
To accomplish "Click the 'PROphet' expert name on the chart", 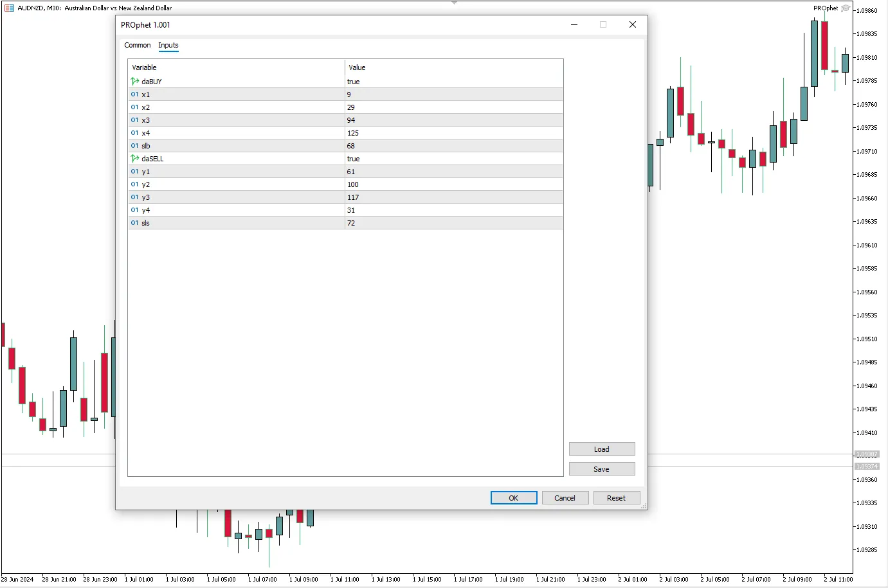I will 826,8.
